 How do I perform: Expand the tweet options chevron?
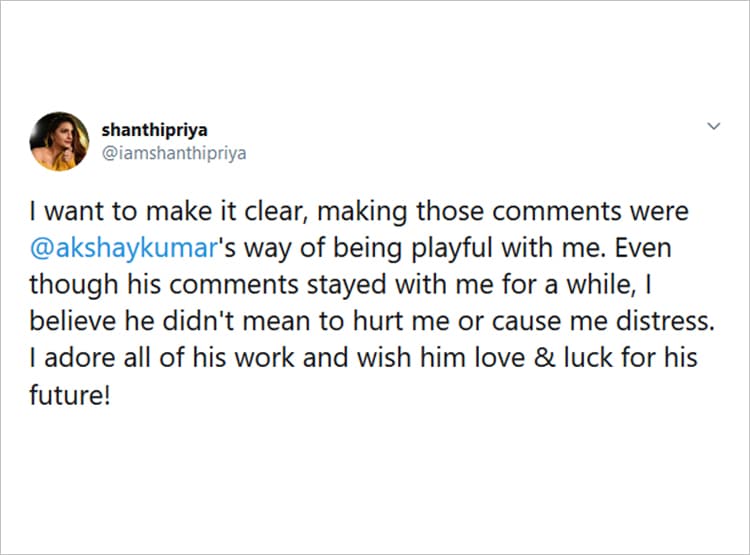coord(714,127)
